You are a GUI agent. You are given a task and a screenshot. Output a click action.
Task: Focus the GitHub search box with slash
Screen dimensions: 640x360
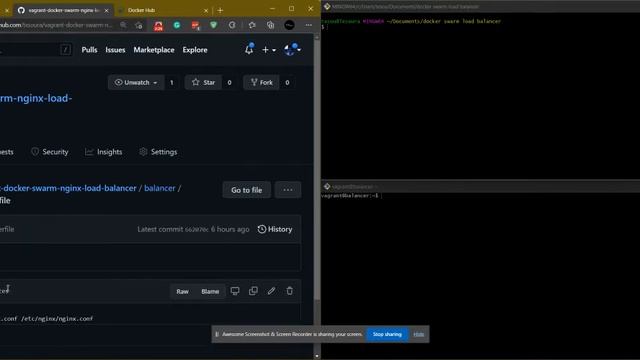click(x=37, y=50)
